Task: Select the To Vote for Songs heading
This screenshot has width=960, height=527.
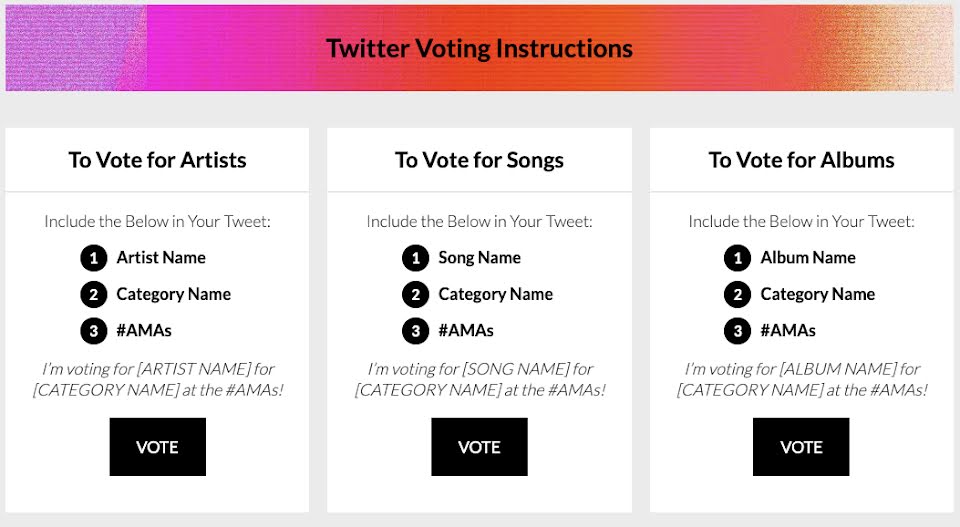Action: [x=479, y=160]
